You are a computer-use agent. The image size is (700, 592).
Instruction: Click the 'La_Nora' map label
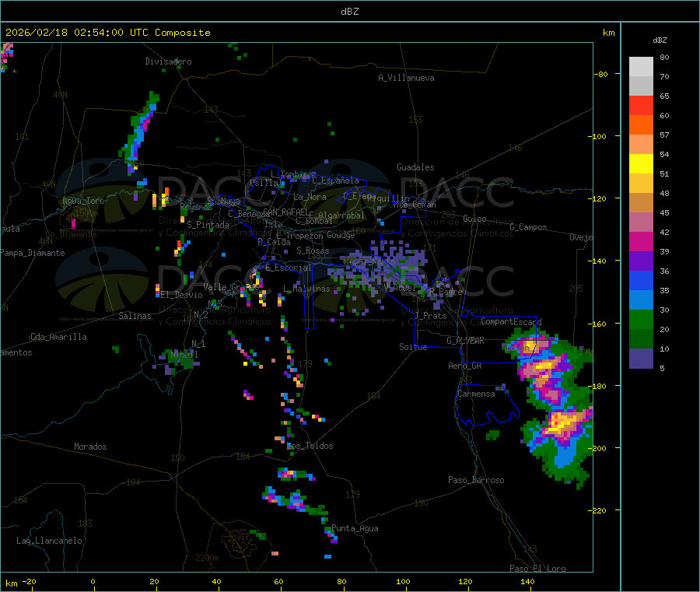tap(310, 197)
